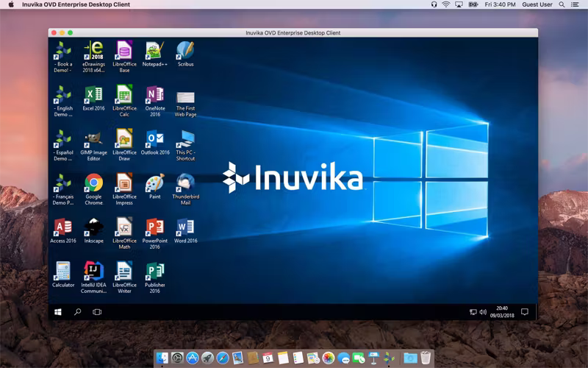Click the volume speaker in system tray

(x=483, y=312)
